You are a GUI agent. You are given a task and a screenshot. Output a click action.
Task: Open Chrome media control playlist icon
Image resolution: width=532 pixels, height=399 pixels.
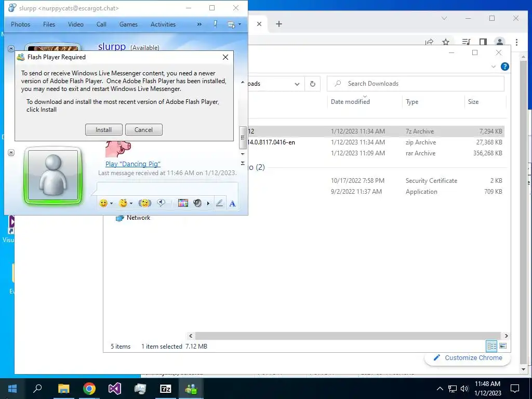[x=466, y=42]
